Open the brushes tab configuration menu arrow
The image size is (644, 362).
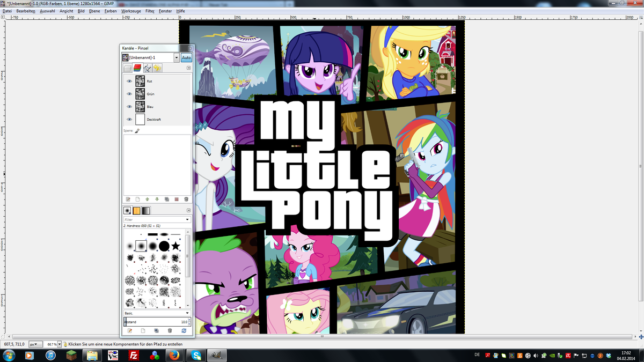pos(188,211)
